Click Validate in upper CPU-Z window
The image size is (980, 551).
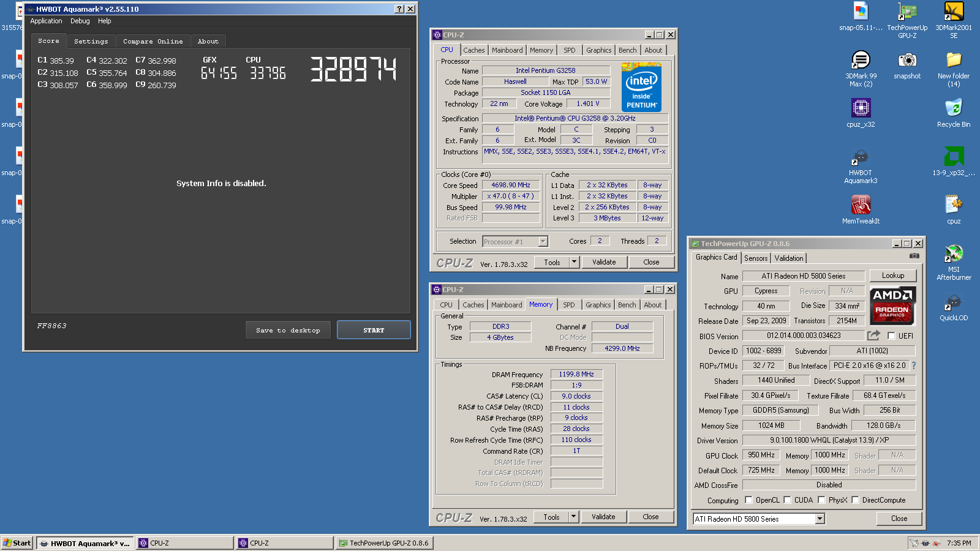tap(604, 262)
